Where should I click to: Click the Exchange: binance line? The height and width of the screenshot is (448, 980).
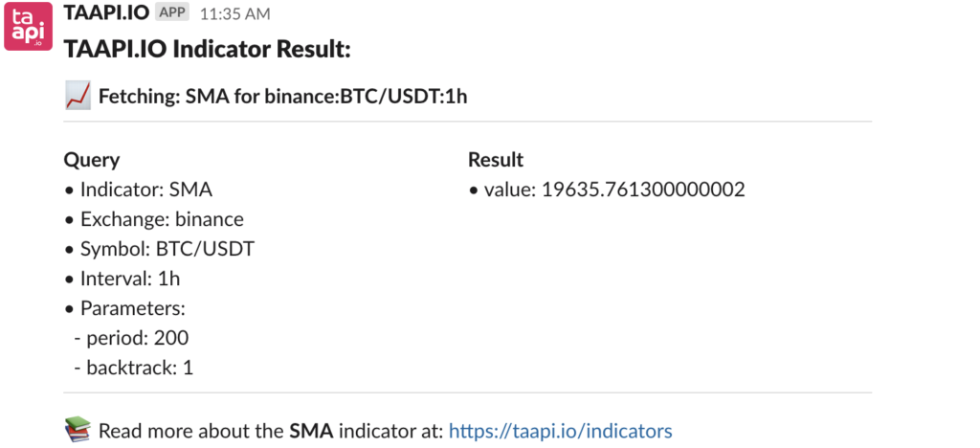coord(154,219)
